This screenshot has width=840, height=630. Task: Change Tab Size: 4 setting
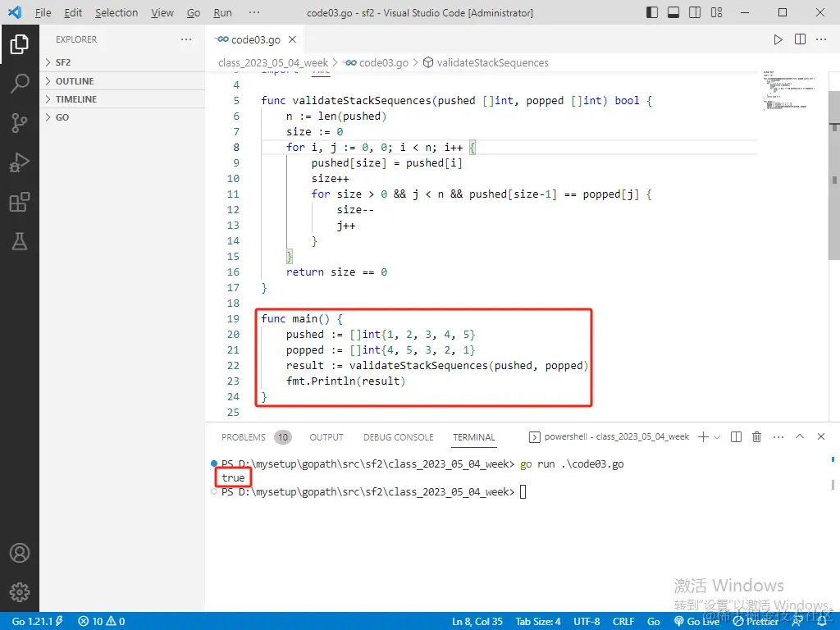(x=538, y=622)
